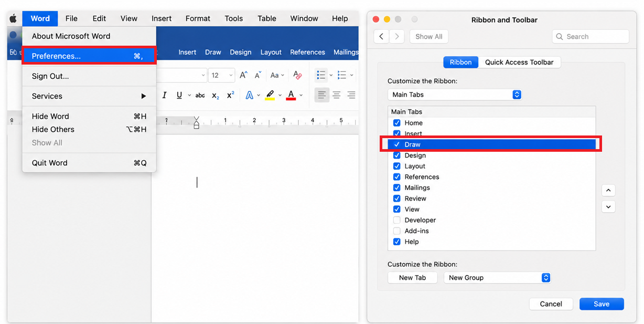644x324 pixels.
Task: Click the increase font size icon
Action: pyautogui.click(x=243, y=75)
